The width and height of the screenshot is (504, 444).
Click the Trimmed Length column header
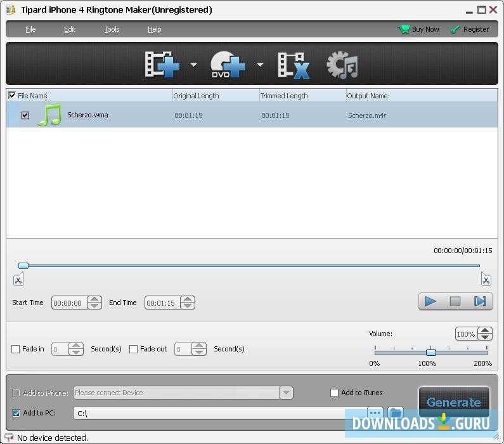[302, 96]
